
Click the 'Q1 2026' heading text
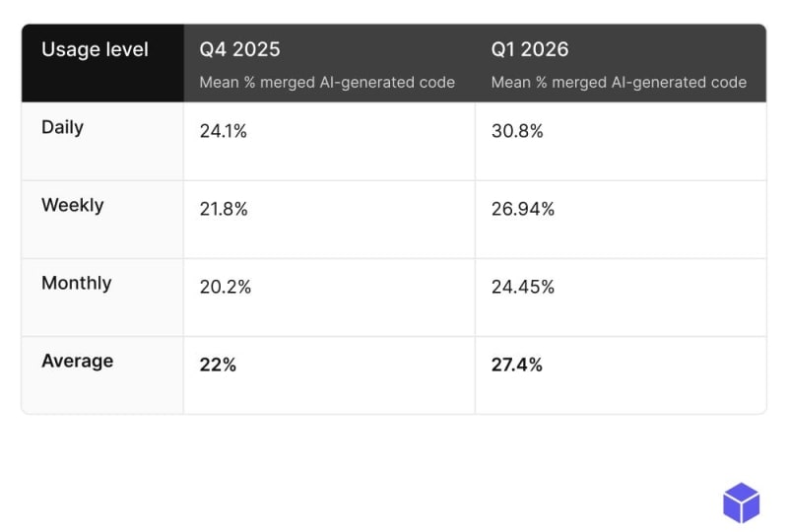530,49
